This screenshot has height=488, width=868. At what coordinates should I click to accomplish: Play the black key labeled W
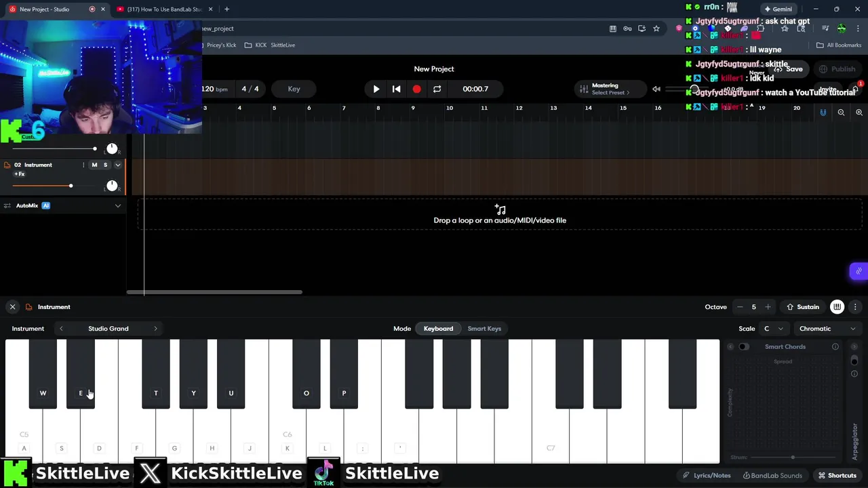click(43, 374)
